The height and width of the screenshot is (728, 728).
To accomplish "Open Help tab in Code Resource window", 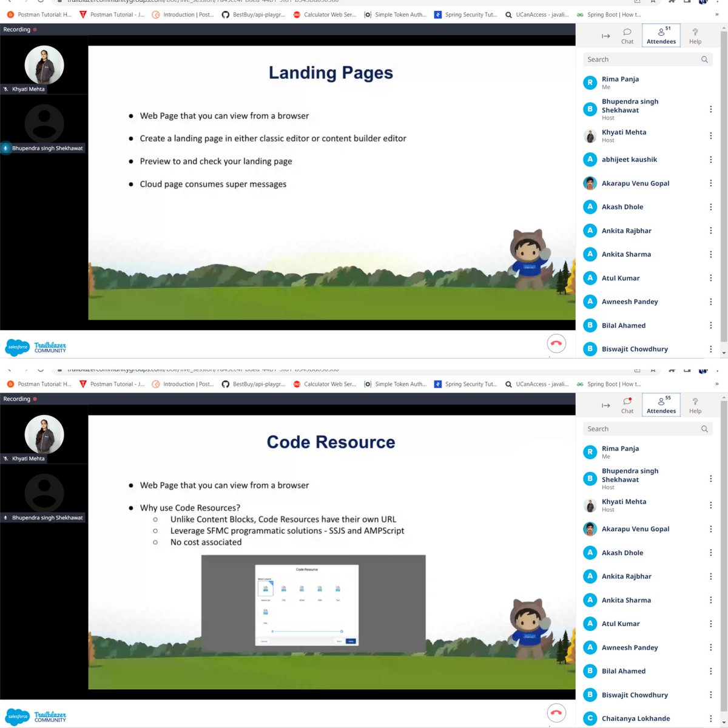I will tap(695, 405).
